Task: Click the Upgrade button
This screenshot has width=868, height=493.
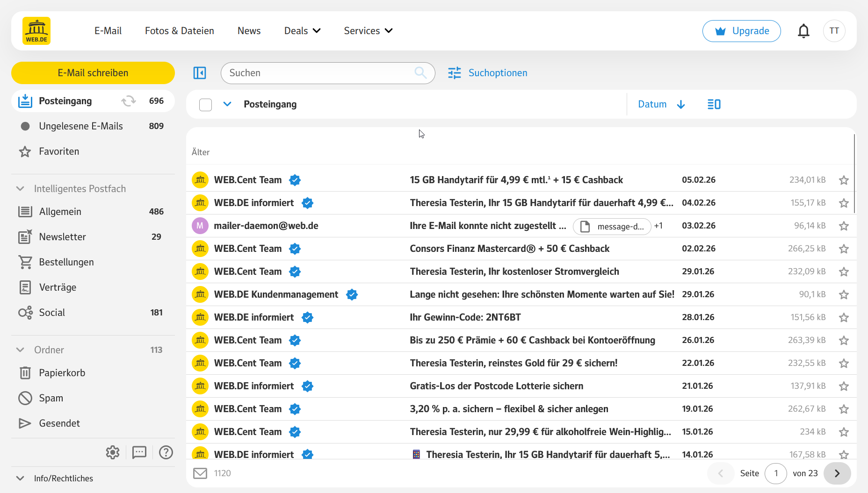Action: pos(741,31)
